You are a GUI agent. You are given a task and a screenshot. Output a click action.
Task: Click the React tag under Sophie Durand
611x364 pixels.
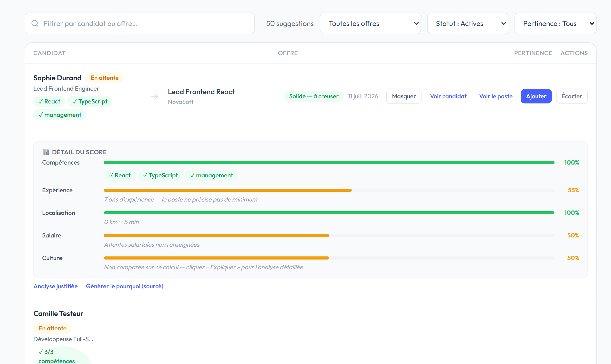49,101
